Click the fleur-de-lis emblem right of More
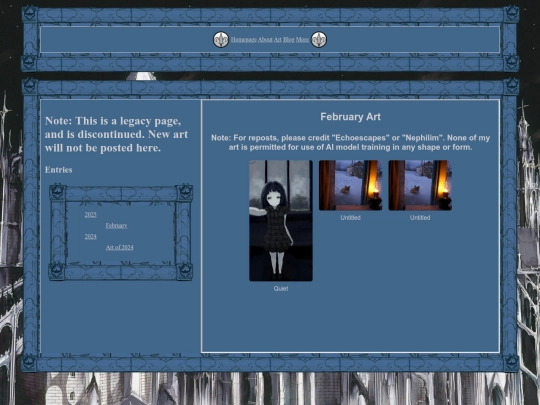The width and height of the screenshot is (540, 405). pyautogui.click(x=319, y=40)
